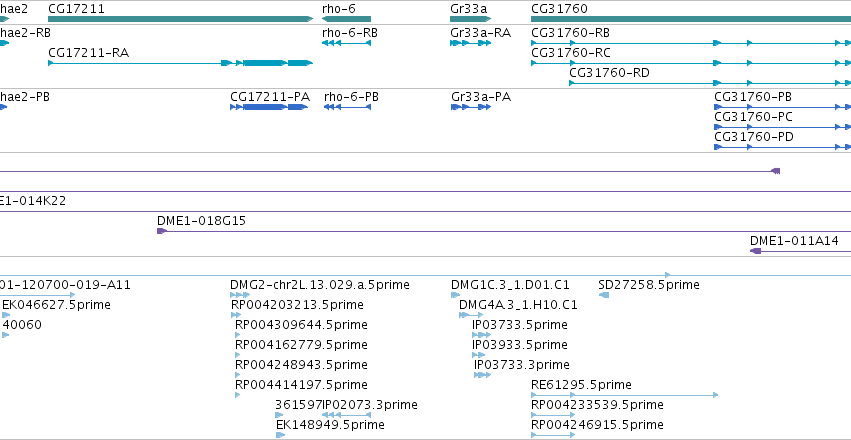This screenshot has width=851, height=440.
Task: Select EST DMG1C.3_1.D01.C1 label
Action: point(510,285)
